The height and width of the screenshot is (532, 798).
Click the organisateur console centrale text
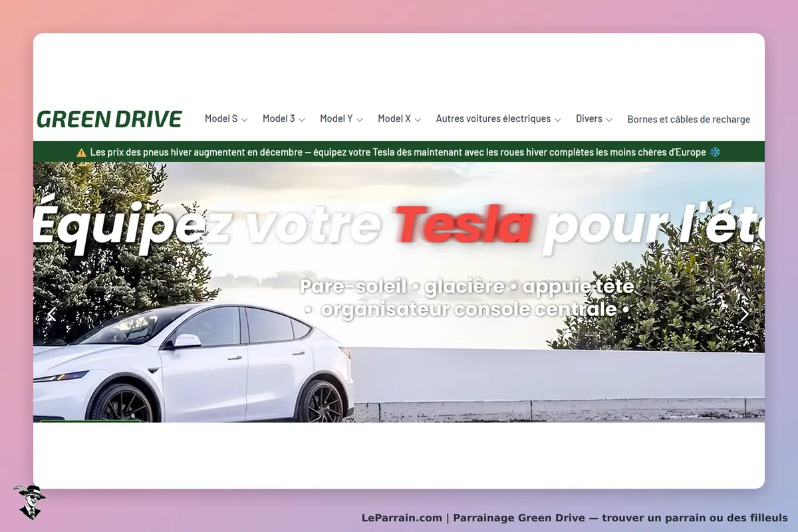[x=467, y=310]
